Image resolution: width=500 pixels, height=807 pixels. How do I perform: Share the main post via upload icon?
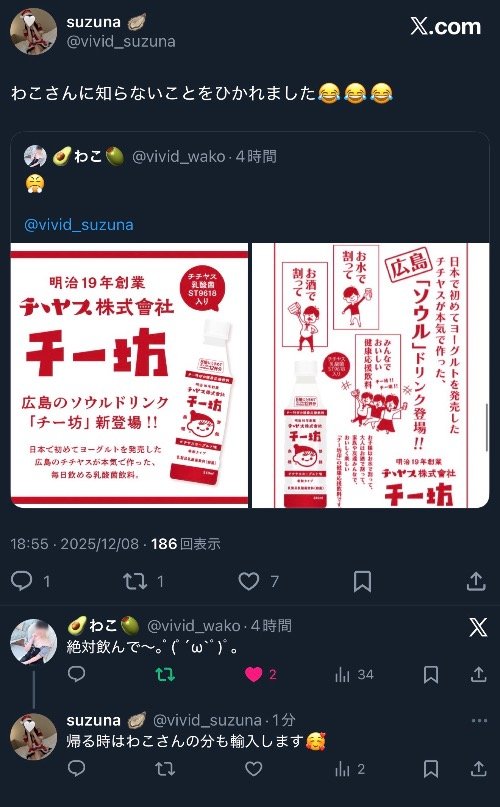(x=476, y=581)
